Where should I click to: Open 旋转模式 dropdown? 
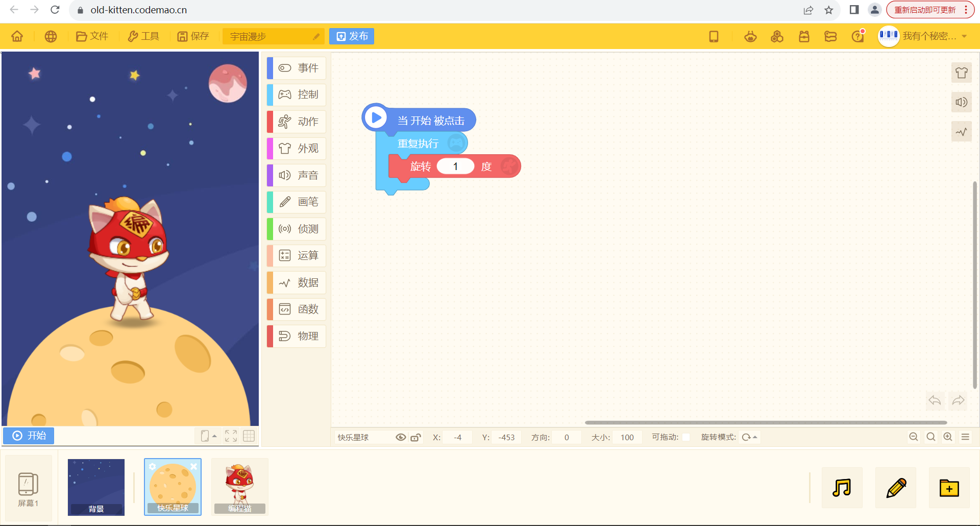tap(749, 437)
